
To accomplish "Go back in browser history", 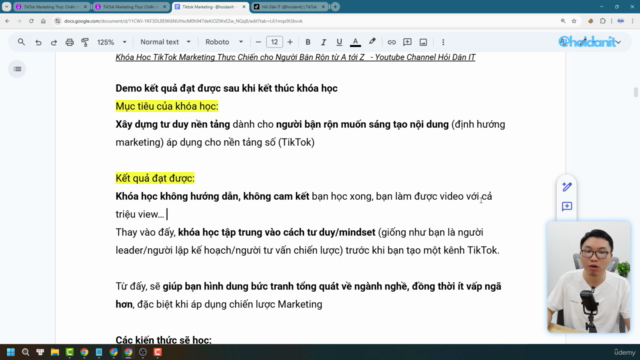I will click(x=7, y=21).
